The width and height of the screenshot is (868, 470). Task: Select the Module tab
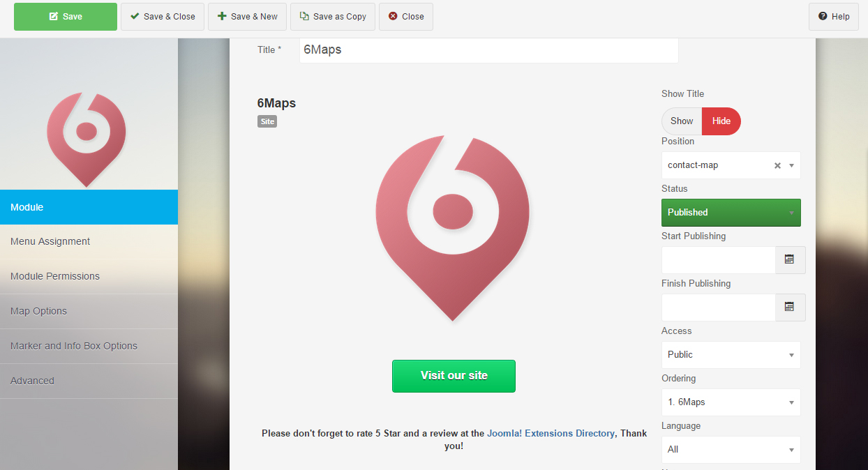click(89, 207)
